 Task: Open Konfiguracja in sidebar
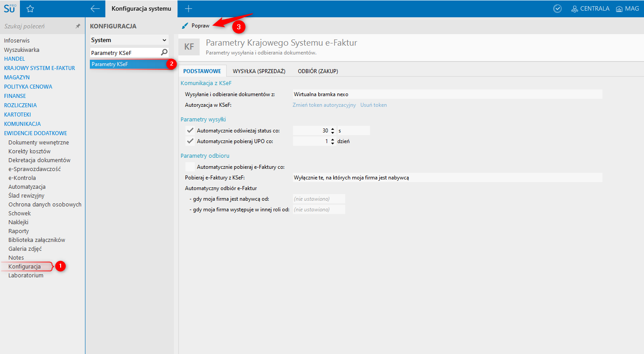pos(24,266)
